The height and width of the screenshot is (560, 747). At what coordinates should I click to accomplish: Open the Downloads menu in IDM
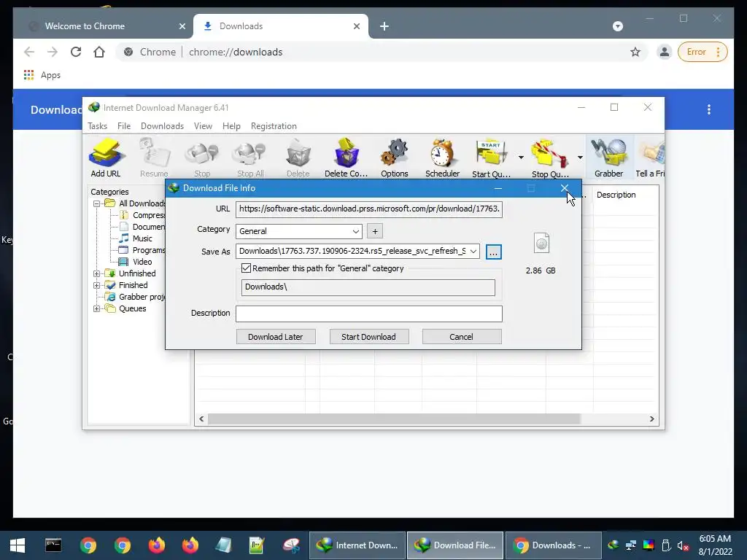pyautogui.click(x=162, y=126)
